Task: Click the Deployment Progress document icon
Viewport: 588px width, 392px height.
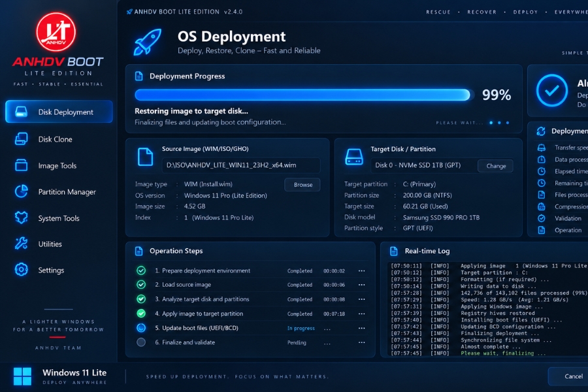Action: (139, 76)
